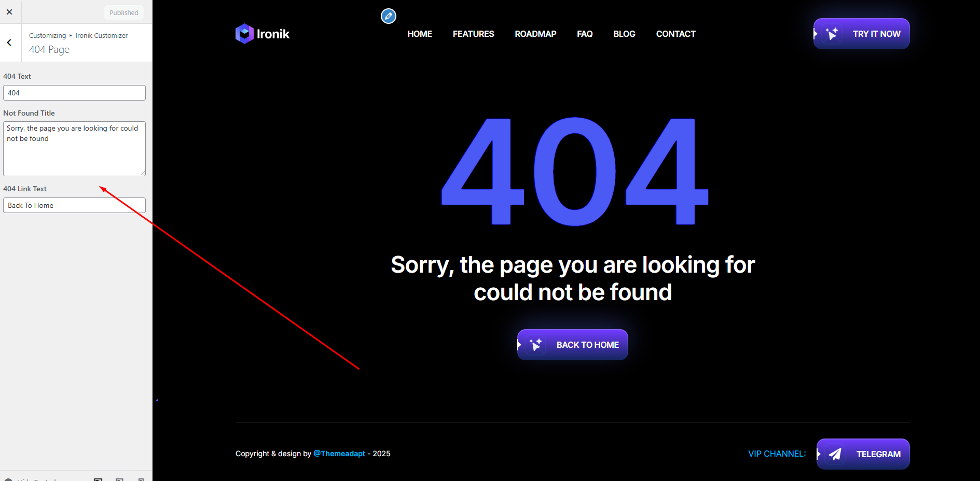Click the Ironik logo icon
The image size is (980, 481).
(x=244, y=34)
